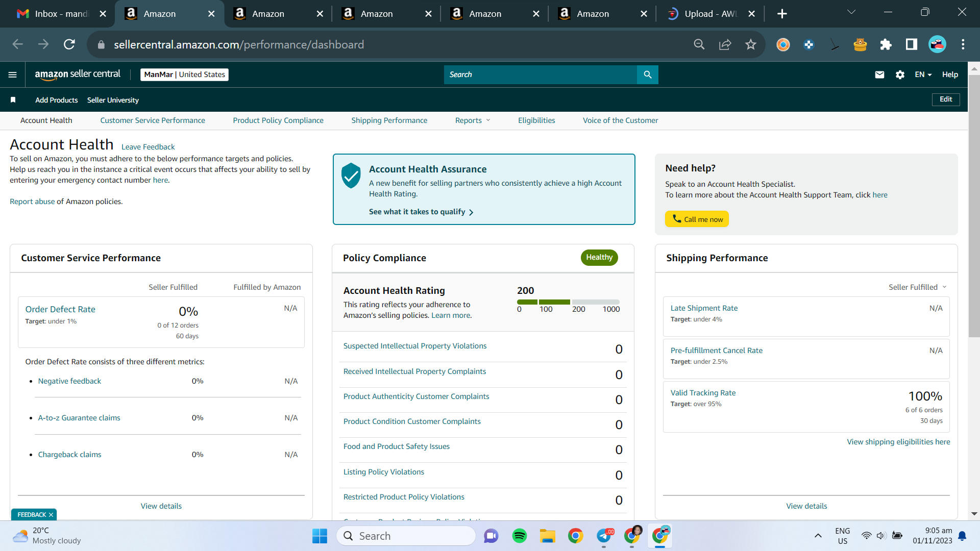Reload the page with the refresh icon
This screenshot has height=551, width=980.
(69, 44)
